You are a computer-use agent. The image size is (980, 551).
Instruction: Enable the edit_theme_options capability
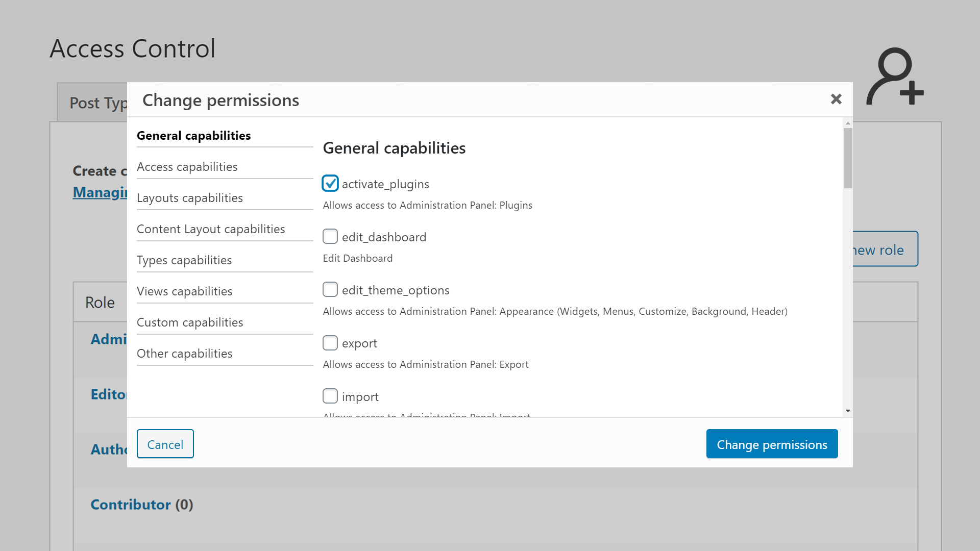pyautogui.click(x=330, y=289)
